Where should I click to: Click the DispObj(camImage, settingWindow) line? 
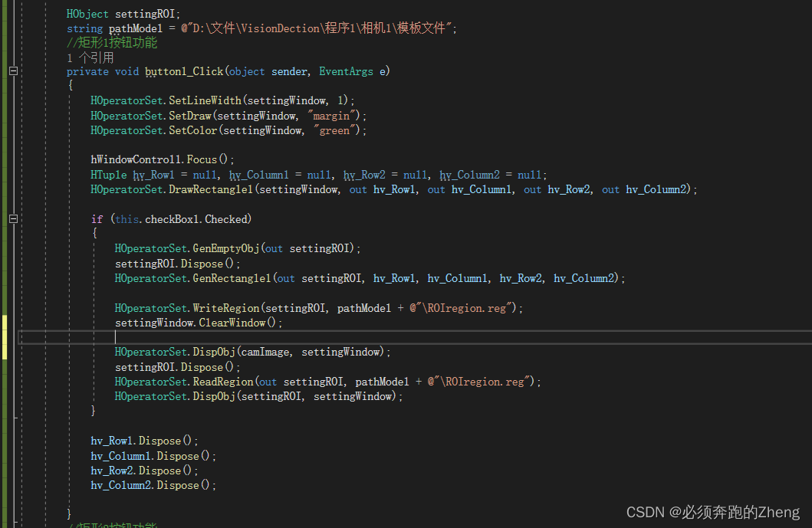coord(253,352)
